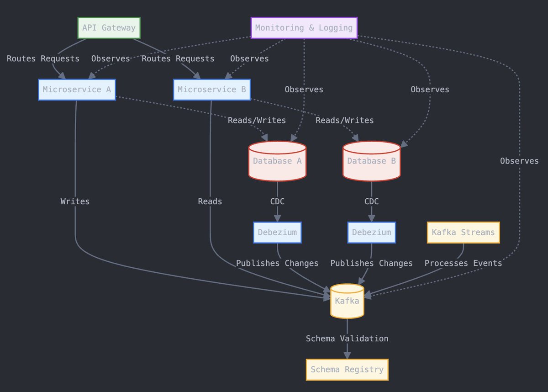Click the Microservice B box
The image size is (548, 392).
(x=211, y=90)
